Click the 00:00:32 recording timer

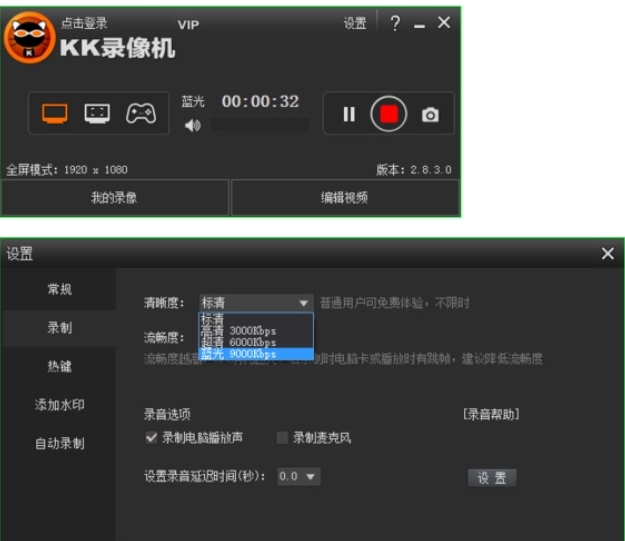(x=260, y=101)
